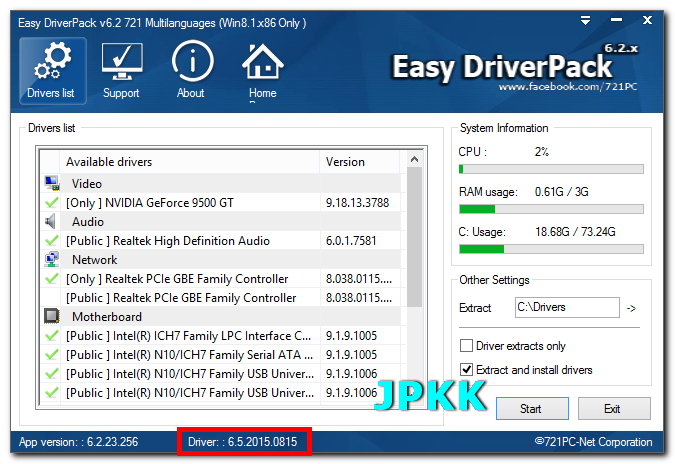The width and height of the screenshot is (675, 464).
Task: Select the Video category row
Action: click(222, 183)
